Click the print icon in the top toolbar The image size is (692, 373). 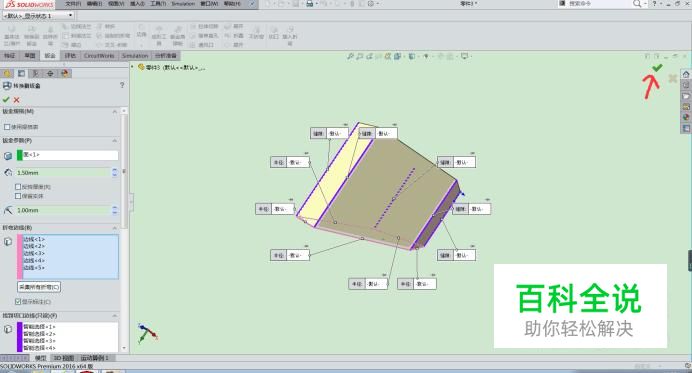pos(310,4)
